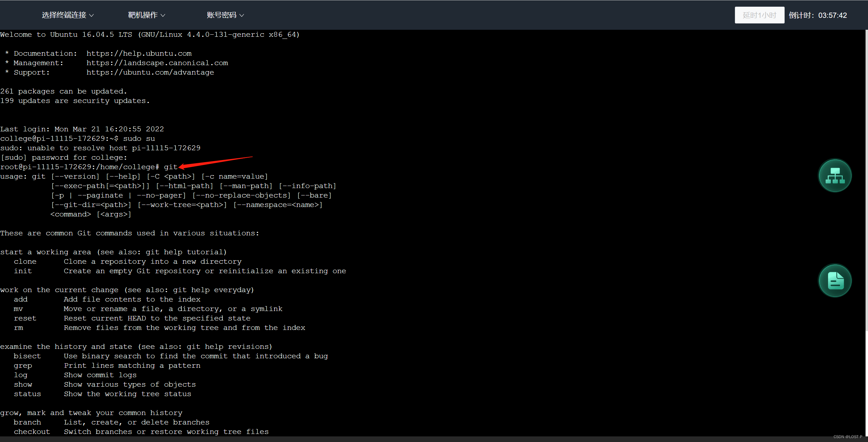Click the 'checkout' git command row
This screenshot has height=442, width=868.
pos(141,431)
